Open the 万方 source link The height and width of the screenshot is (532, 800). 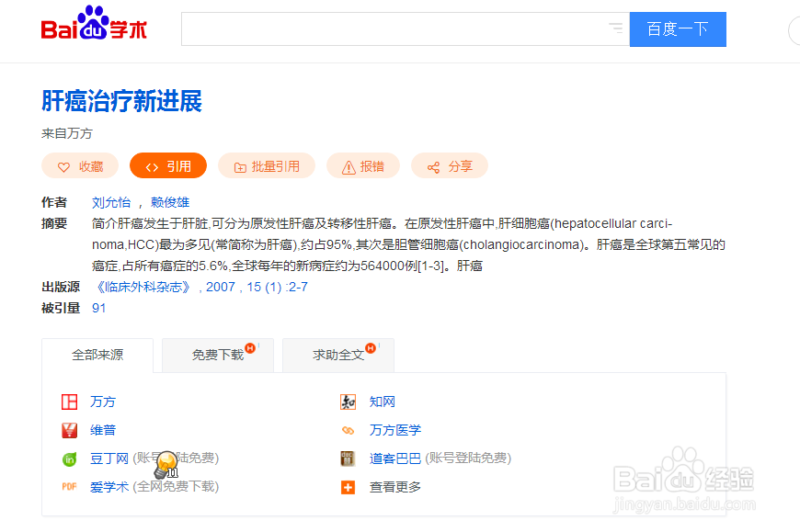(x=103, y=402)
